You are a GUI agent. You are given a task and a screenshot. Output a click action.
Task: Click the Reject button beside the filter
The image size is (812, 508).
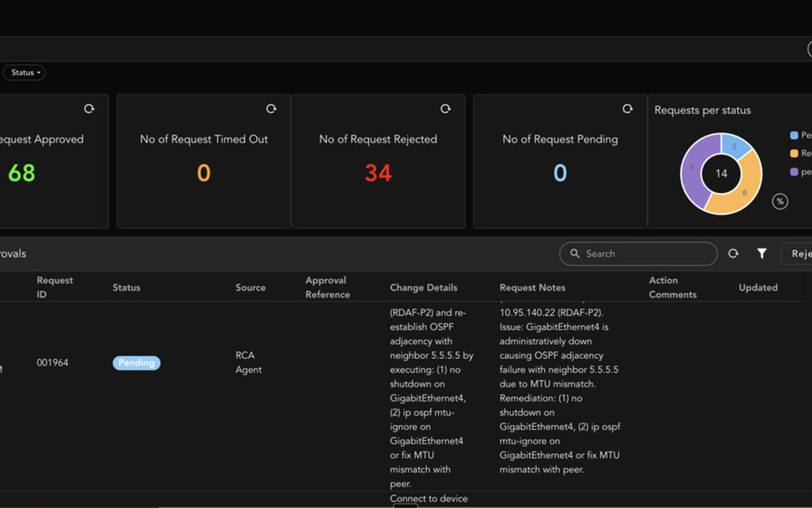pyautogui.click(x=798, y=253)
